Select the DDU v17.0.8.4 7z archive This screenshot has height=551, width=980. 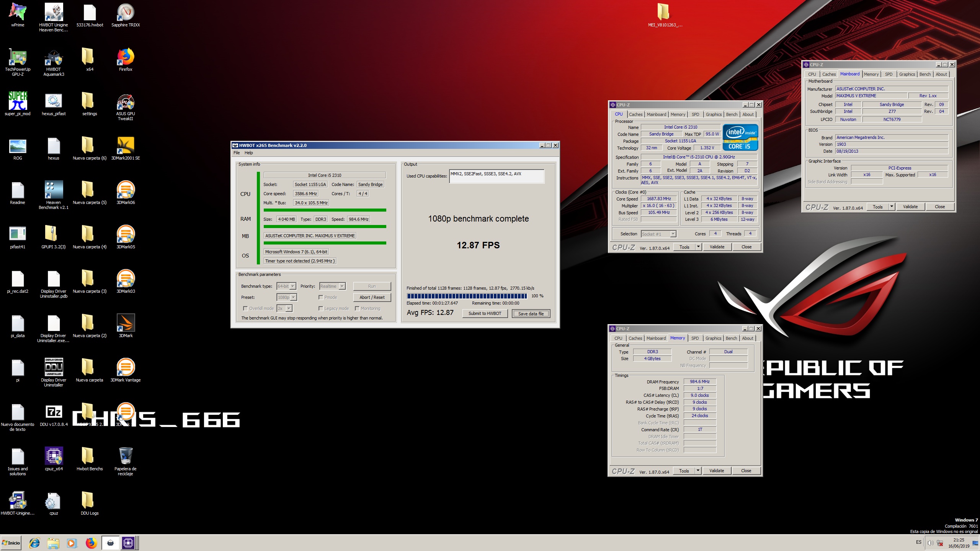54,415
